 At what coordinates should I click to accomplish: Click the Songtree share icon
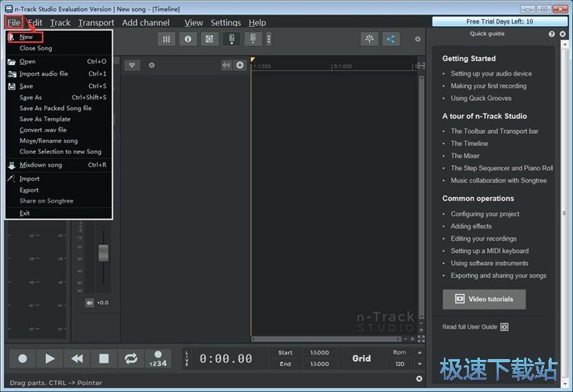[x=391, y=39]
